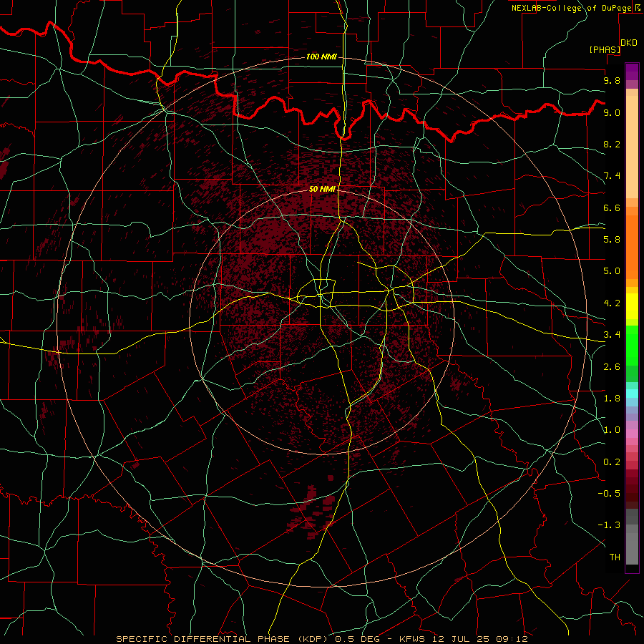644x644 pixels.
Task: Click the SPECIFIC DIFFERENTIAL PHASE (KDP) caption
Action: tap(223, 639)
